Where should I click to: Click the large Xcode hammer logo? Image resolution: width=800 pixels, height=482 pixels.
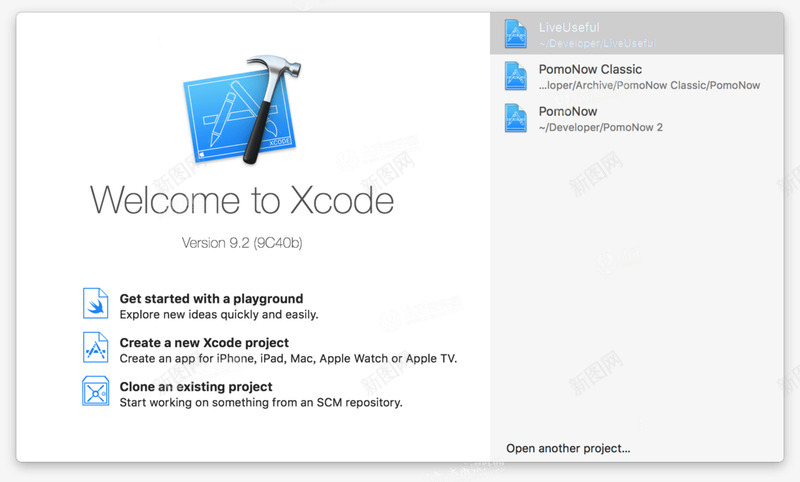pyautogui.click(x=243, y=110)
